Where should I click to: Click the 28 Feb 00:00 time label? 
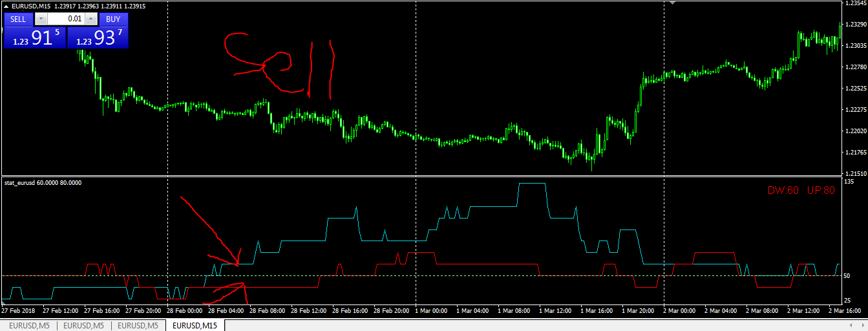pos(186,311)
